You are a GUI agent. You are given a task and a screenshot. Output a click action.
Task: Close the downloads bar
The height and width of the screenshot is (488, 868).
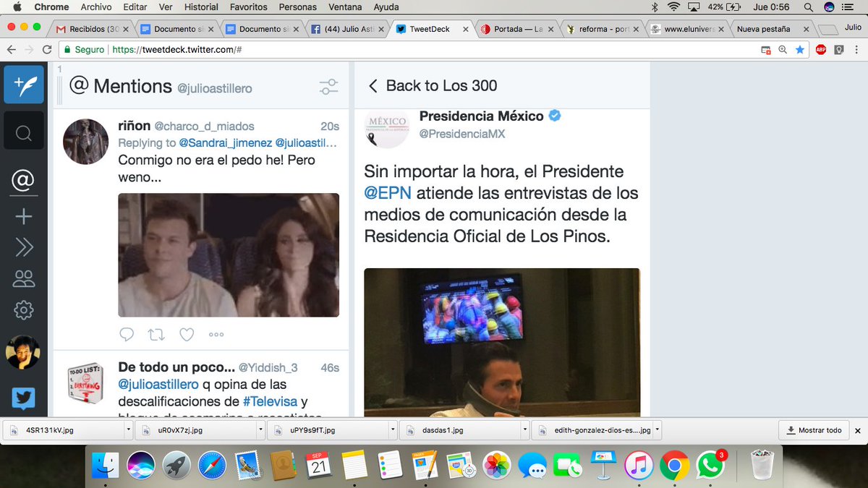click(858, 430)
